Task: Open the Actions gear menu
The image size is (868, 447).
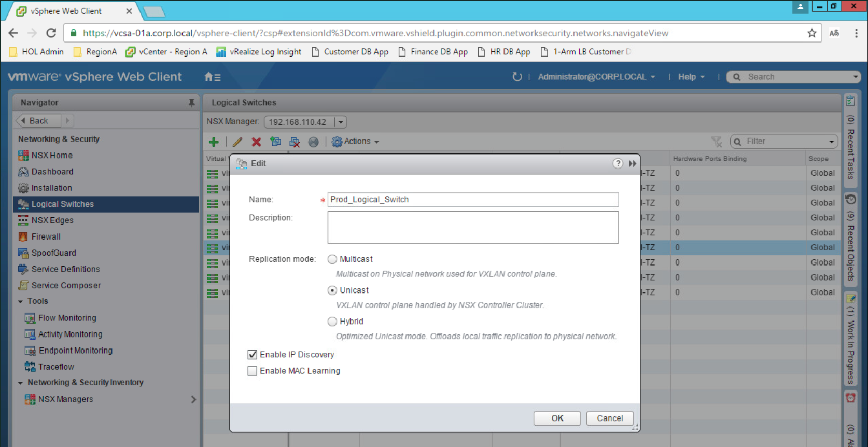Action: coord(356,142)
